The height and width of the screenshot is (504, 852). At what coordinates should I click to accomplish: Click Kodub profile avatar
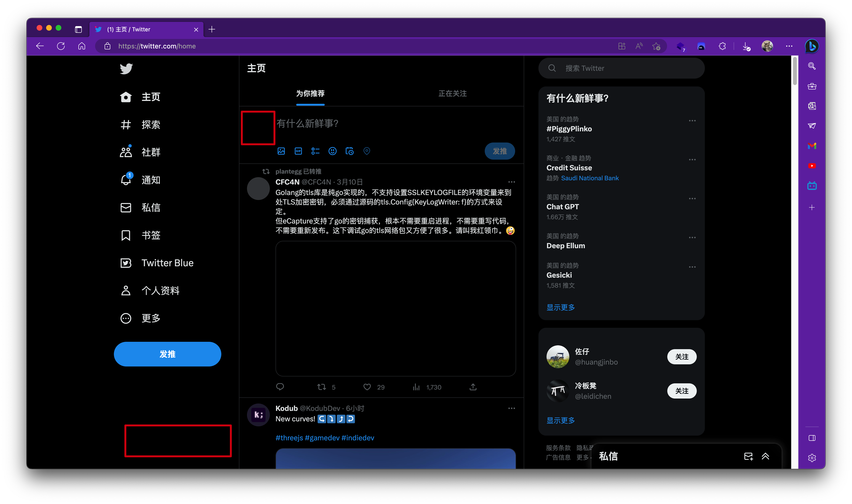point(258,415)
